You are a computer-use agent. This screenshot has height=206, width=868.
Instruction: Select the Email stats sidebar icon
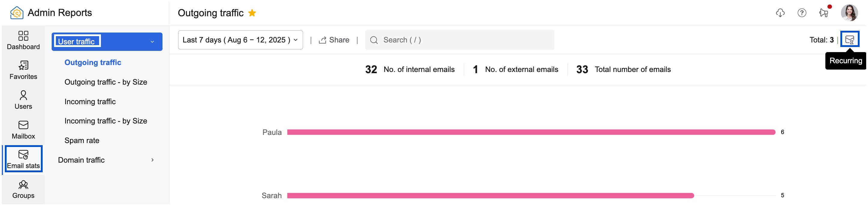(x=23, y=159)
